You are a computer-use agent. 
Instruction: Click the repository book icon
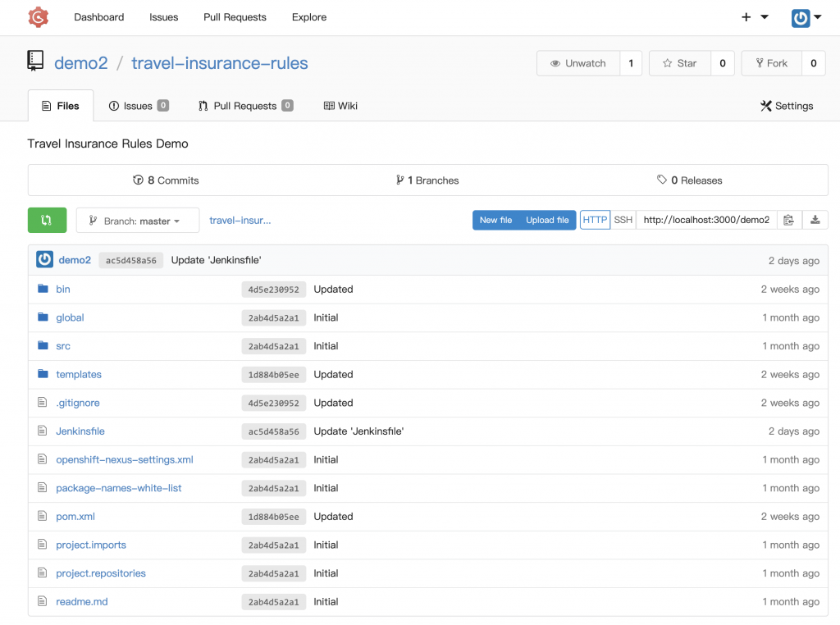[x=35, y=61]
